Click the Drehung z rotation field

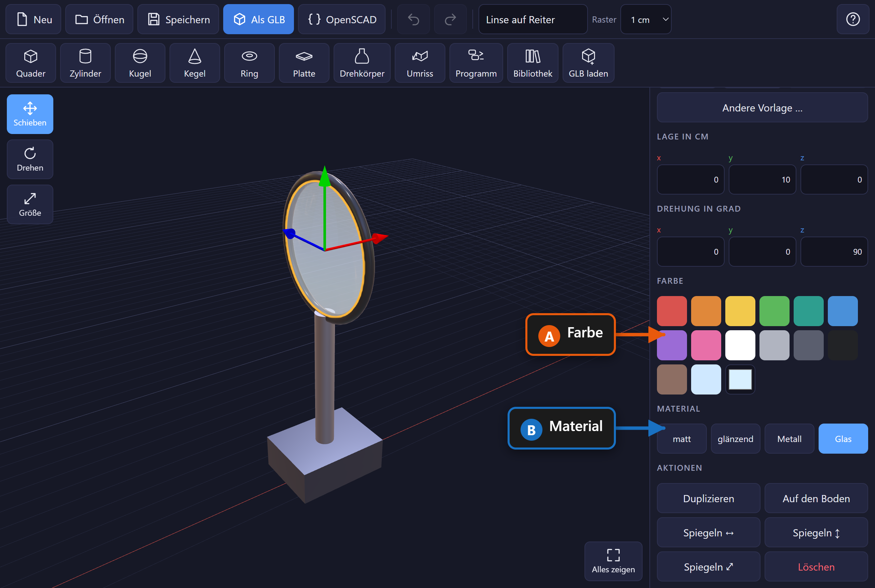(834, 252)
